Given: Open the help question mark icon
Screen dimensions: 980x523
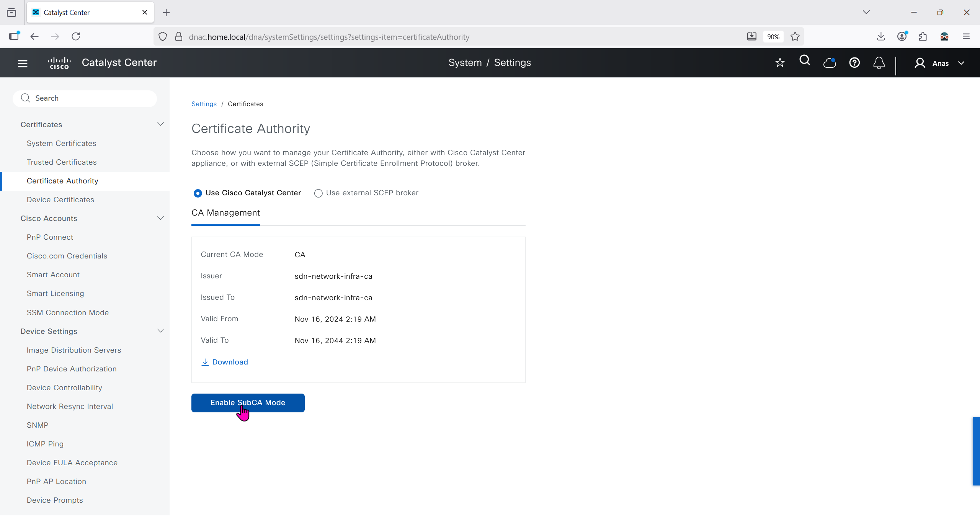Looking at the screenshot, I should [854, 63].
